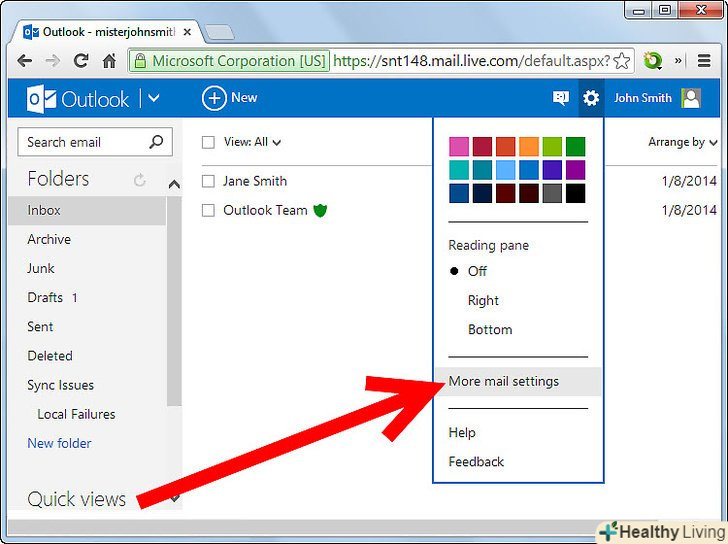Screen dimensions: 728x544
Task: Open Feedback from the settings menu
Action: point(476,462)
